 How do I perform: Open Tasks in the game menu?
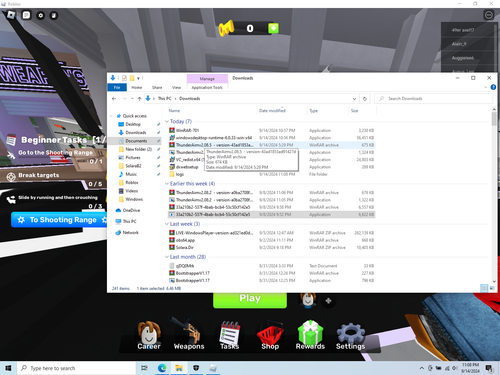[230, 335]
